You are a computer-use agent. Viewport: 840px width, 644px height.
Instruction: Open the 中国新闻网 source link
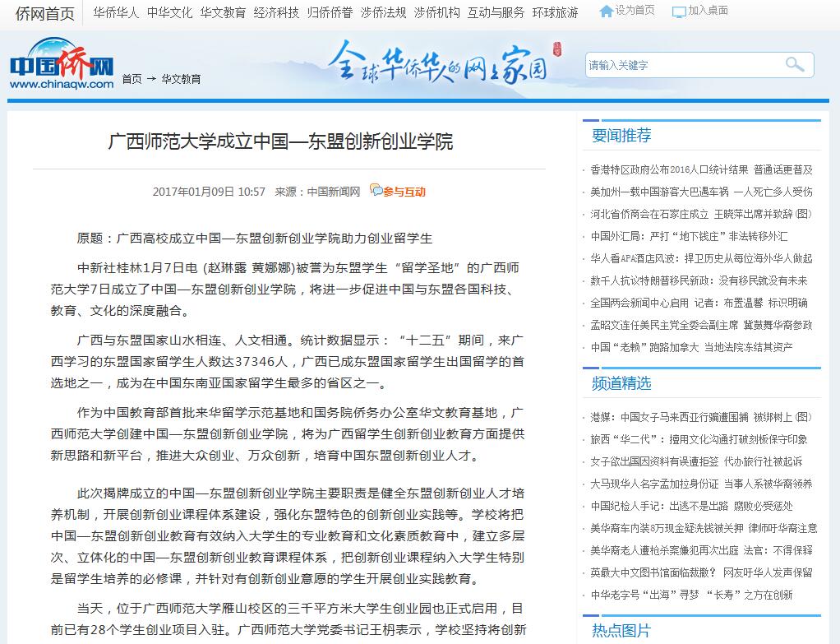pyautogui.click(x=334, y=192)
